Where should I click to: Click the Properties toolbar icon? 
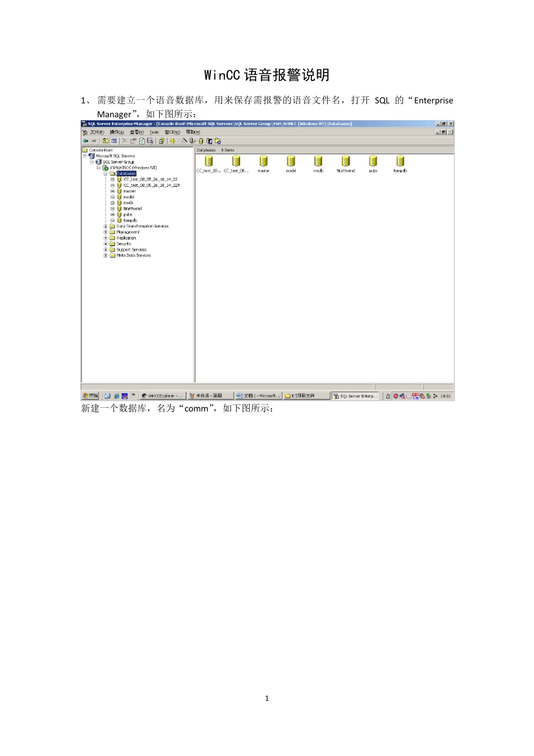[x=133, y=141]
